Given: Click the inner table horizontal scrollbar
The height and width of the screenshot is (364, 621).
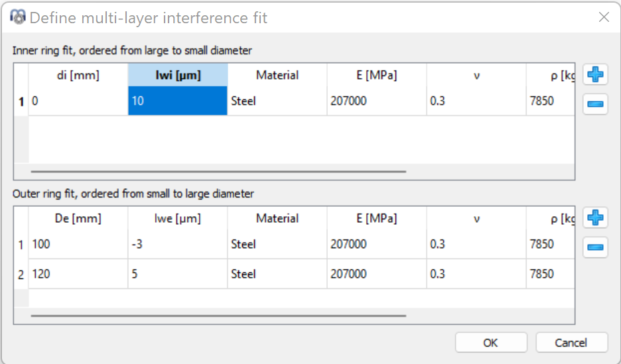Looking at the screenshot, I should [218, 172].
